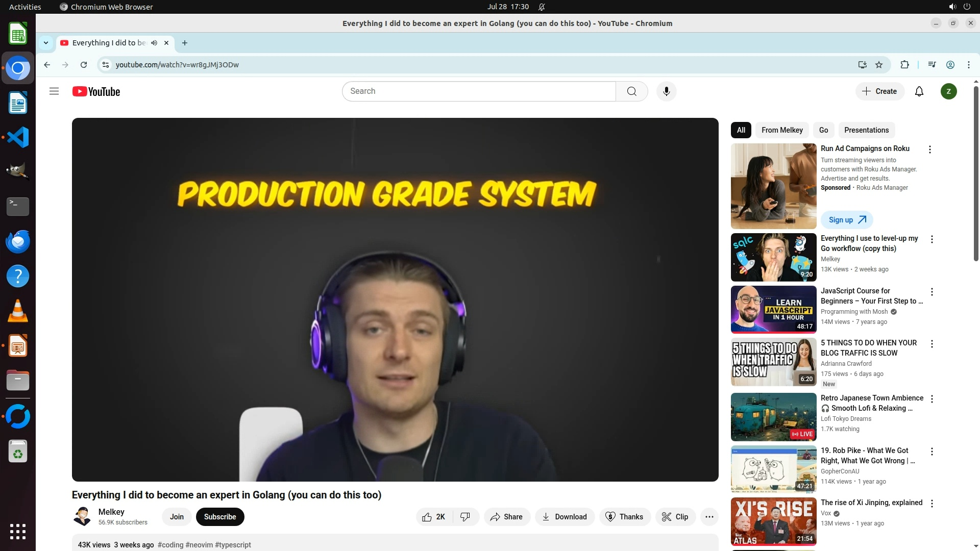Viewport: 980px width, 551px height.
Task: Open more actions ellipsis under video
Action: click(x=709, y=517)
